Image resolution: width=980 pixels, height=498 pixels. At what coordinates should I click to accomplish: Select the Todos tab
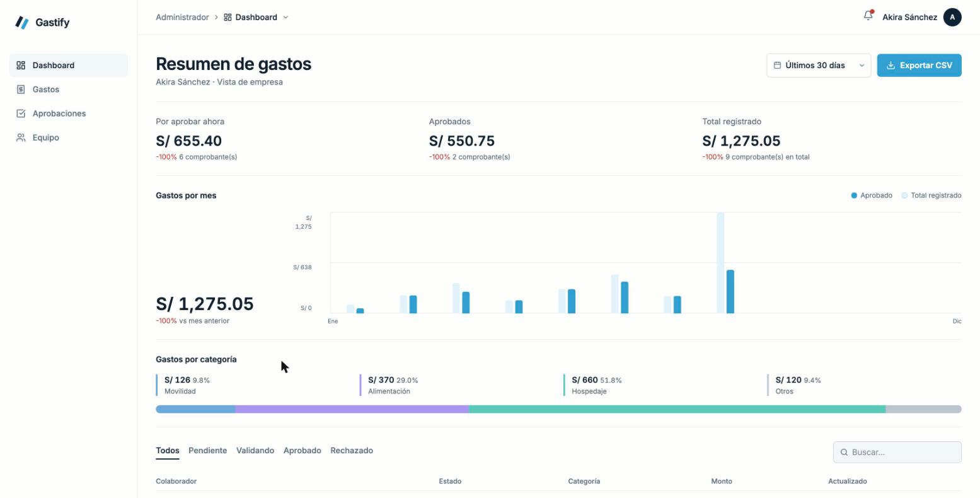[x=168, y=451]
